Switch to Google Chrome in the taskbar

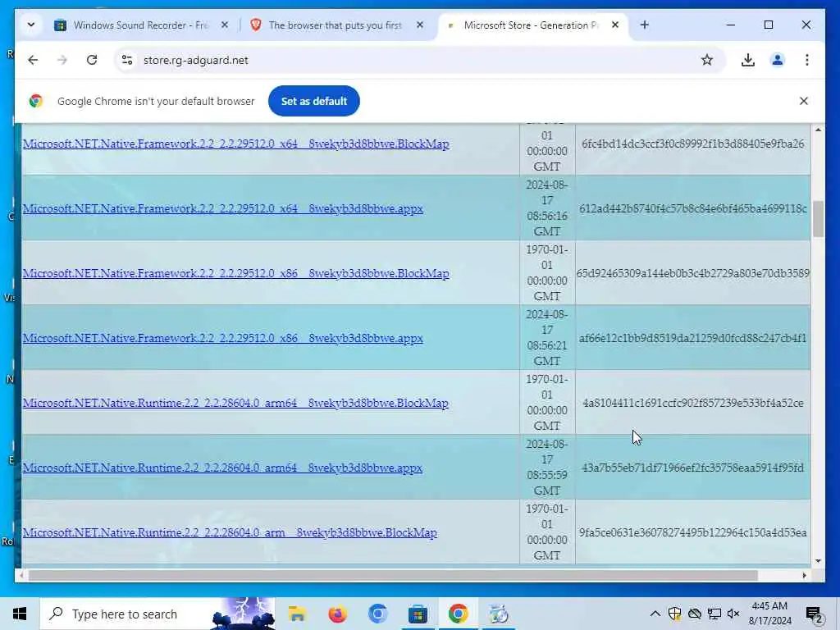[x=458, y=614]
